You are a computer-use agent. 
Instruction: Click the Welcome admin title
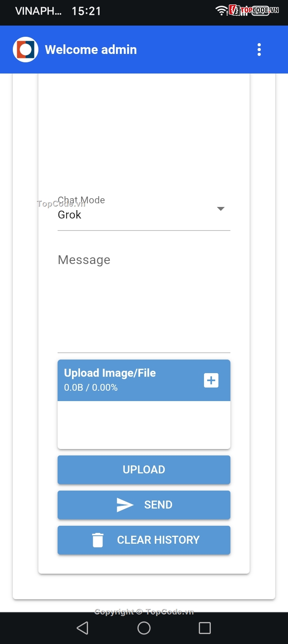[91, 50]
